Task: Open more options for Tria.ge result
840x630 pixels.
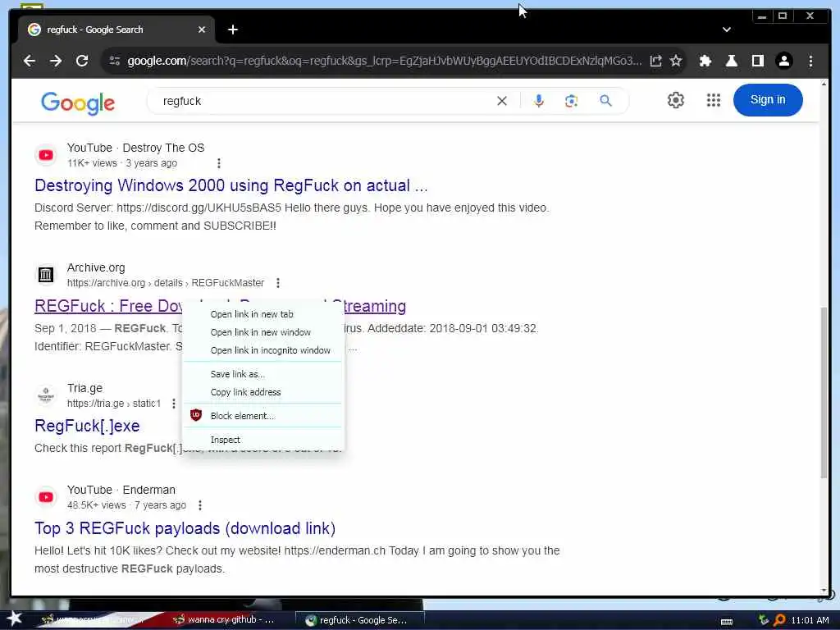Action: pos(174,404)
